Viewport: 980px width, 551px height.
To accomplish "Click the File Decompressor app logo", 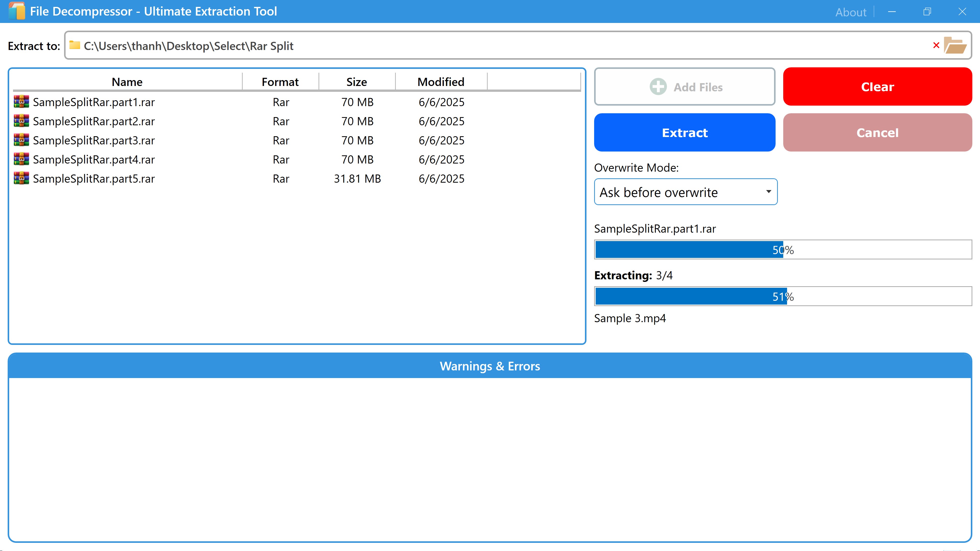I will point(17,11).
